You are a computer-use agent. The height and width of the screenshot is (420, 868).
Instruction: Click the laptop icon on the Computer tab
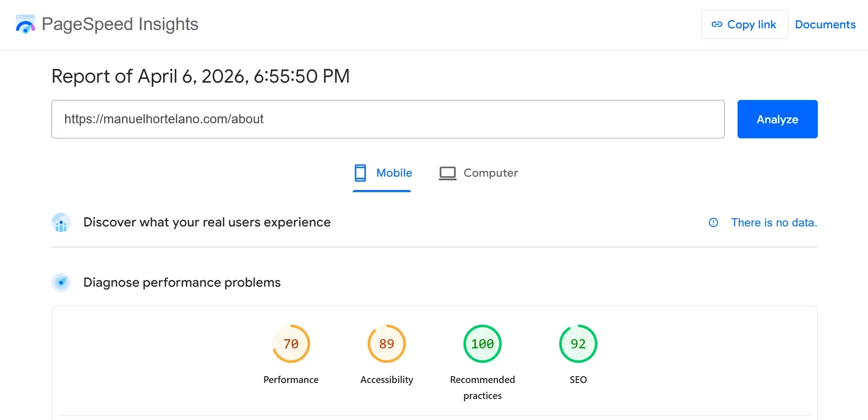[x=447, y=173]
